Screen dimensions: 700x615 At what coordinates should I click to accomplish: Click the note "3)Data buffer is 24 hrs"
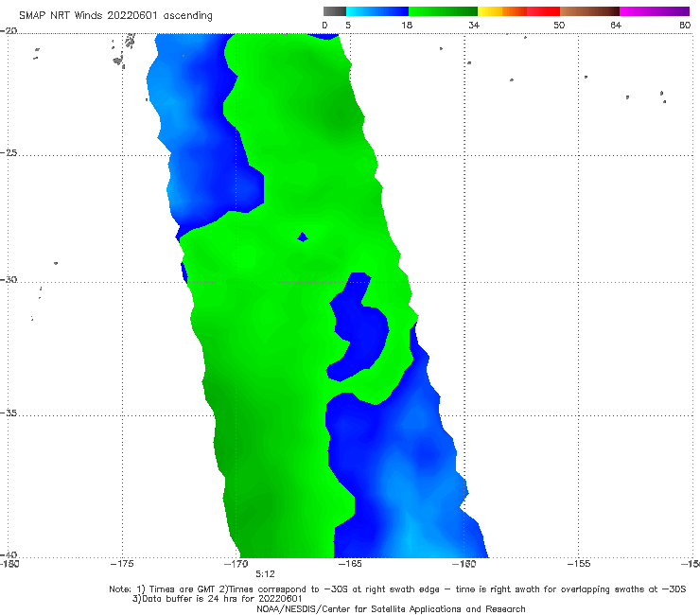click(x=218, y=599)
